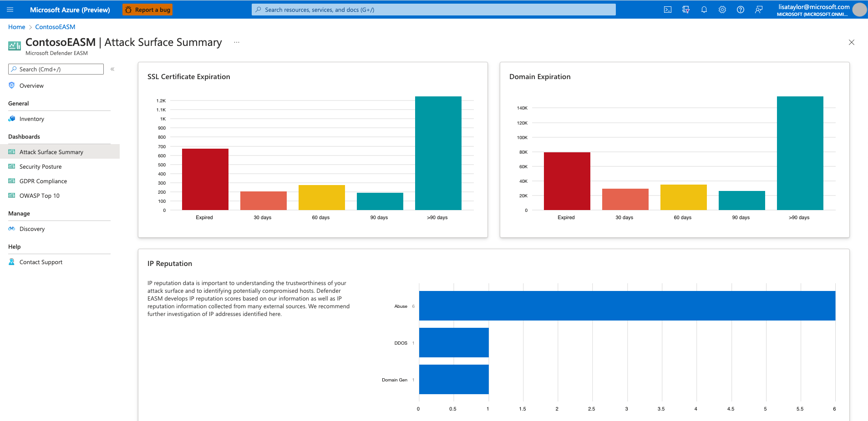Focus the sidebar Search (Cmd+/) field
This screenshot has width=868, height=421.
point(56,69)
